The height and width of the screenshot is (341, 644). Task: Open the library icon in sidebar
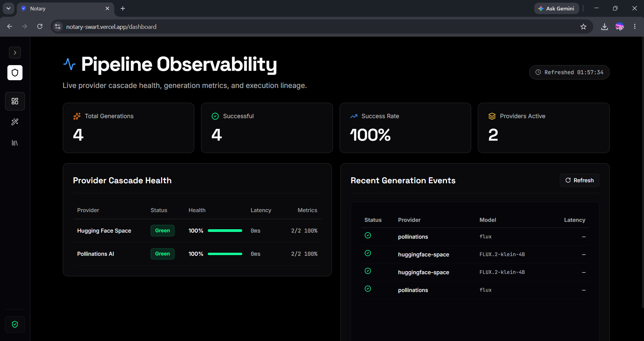(15, 143)
